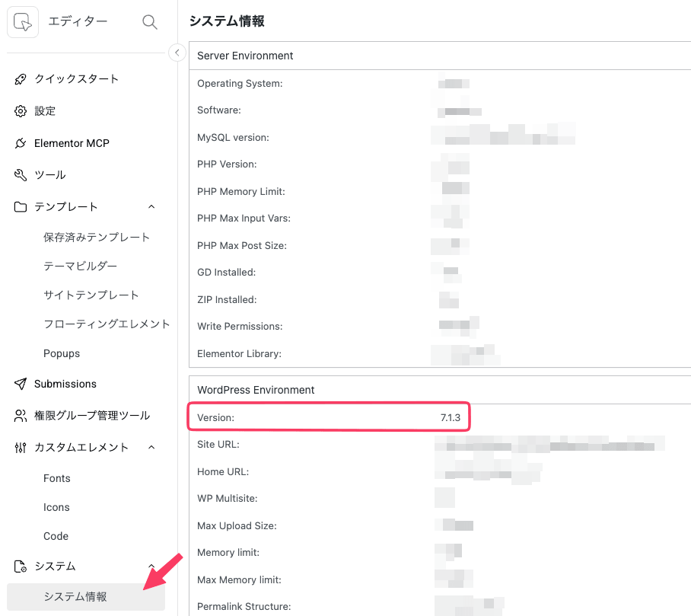The image size is (691, 616).
Task: Select Popups submenu item
Action: point(62,353)
